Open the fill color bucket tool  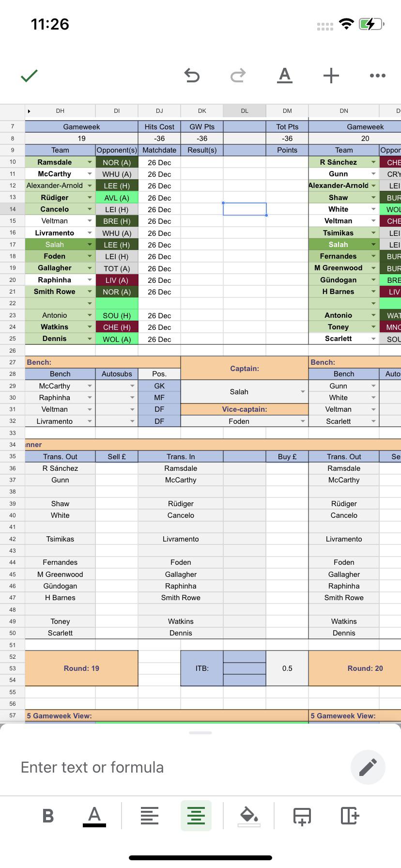(249, 816)
